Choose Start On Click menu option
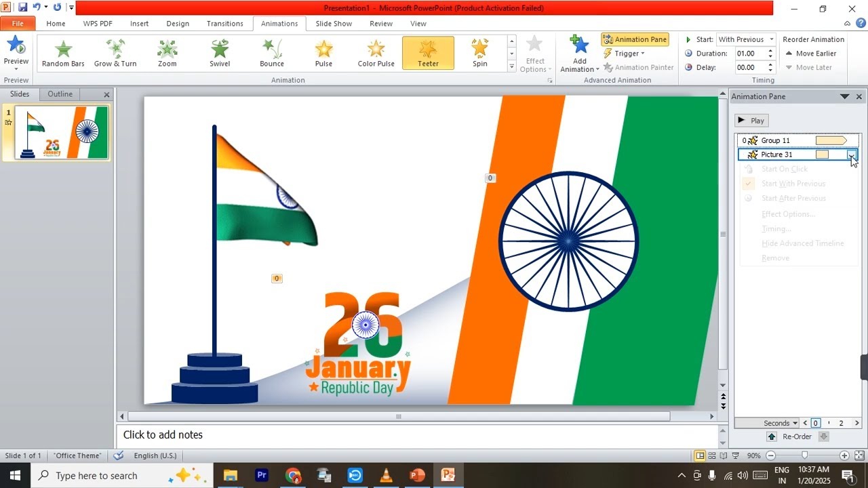868x488 pixels. (785, 169)
